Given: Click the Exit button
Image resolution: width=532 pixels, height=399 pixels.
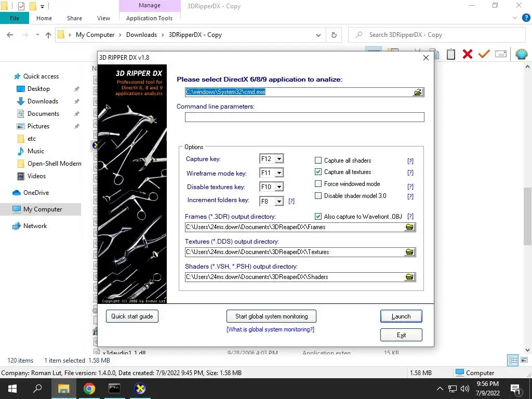Looking at the screenshot, I should tap(401, 335).
